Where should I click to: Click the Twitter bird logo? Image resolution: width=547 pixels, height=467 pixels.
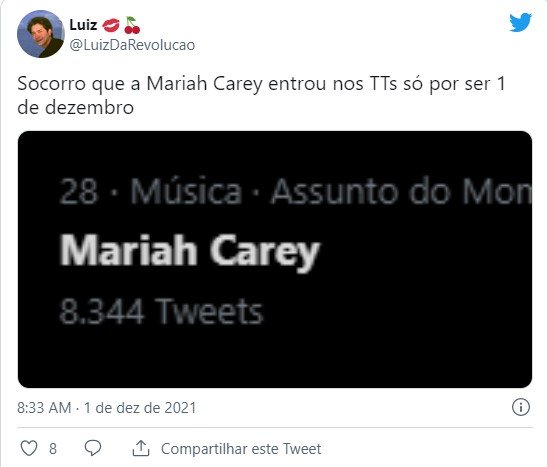[x=520, y=22]
